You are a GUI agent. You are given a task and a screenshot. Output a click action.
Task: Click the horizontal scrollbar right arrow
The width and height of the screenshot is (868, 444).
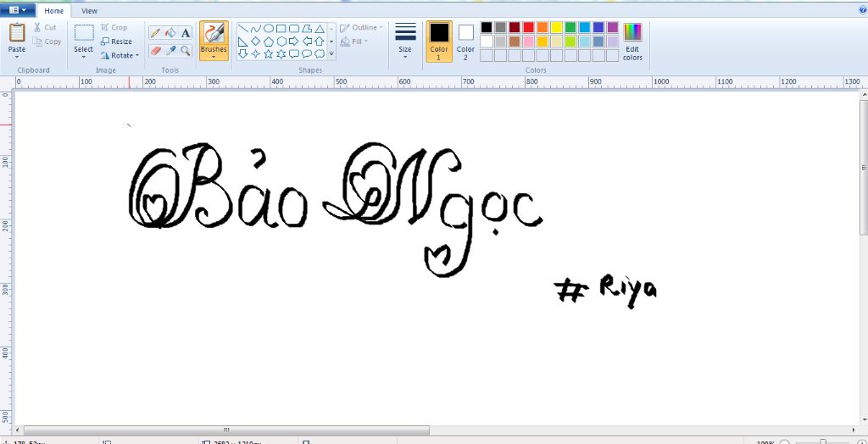click(853, 430)
